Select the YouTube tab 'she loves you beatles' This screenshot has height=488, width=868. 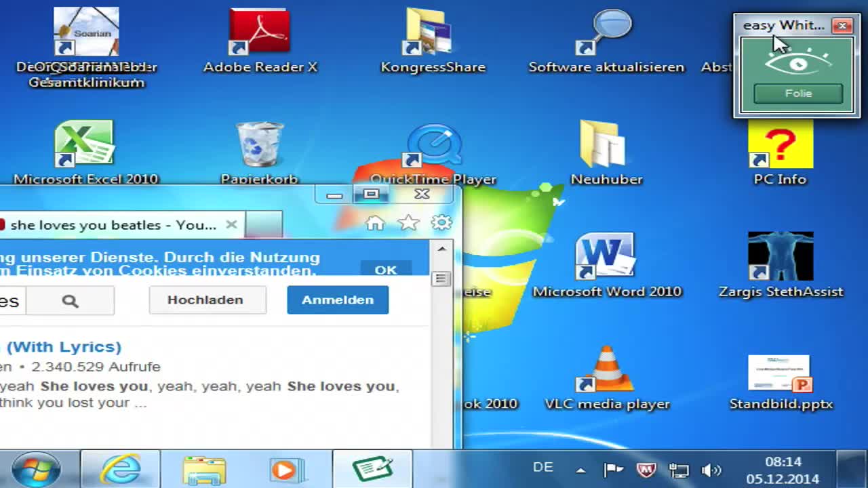(115, 225)
